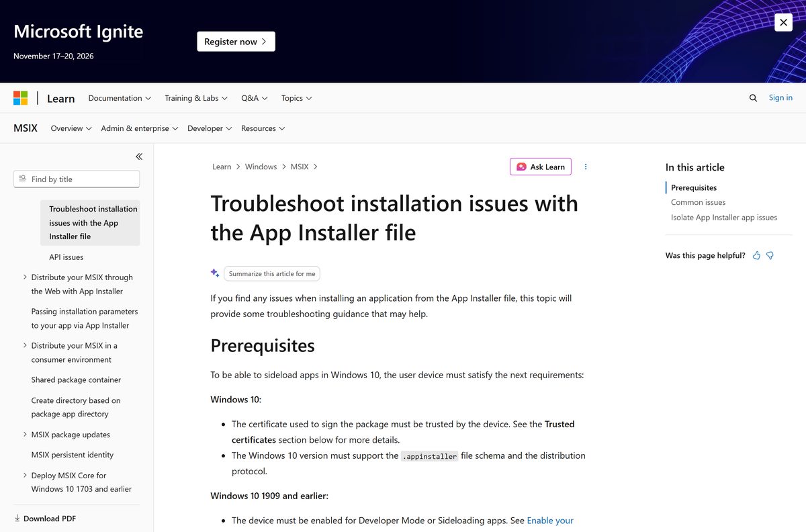The height and width of the screenshot is (532, 806).
Task: Expand the MSIX package updates node
Action: click(25, 435)
